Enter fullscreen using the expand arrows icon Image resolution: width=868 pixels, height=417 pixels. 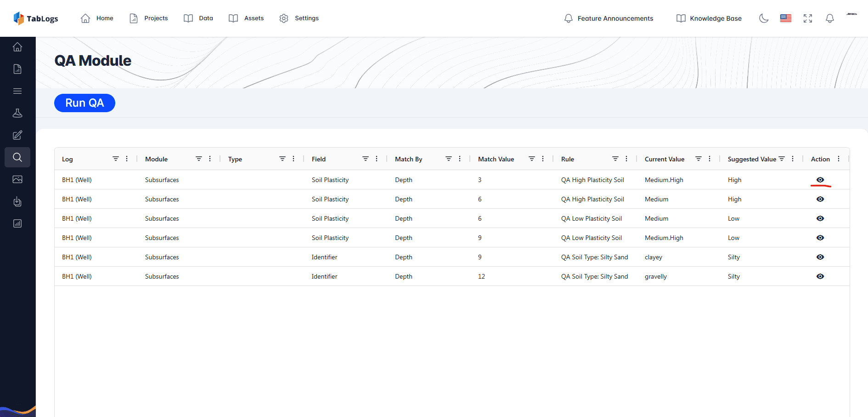point(808,18)
